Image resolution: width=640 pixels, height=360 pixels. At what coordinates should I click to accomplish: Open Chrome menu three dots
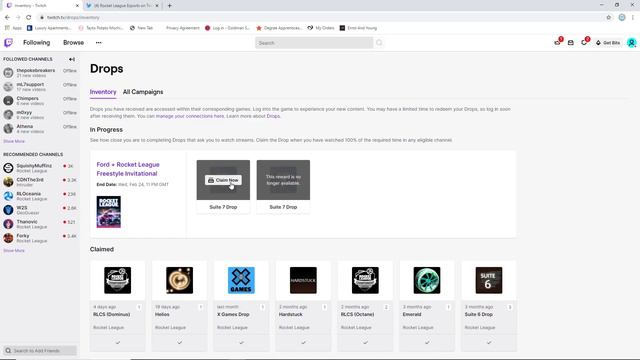(x=633, y=18)
